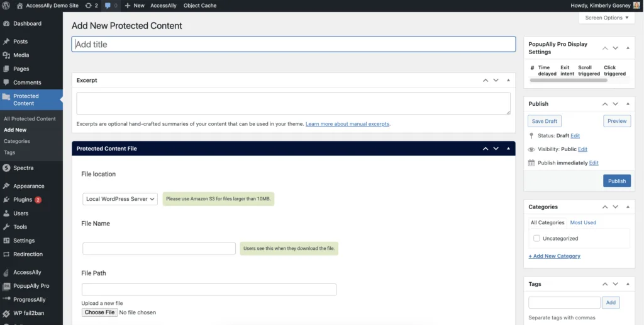
Task: Open the Tags submenu item
Action: coord(9,152)
